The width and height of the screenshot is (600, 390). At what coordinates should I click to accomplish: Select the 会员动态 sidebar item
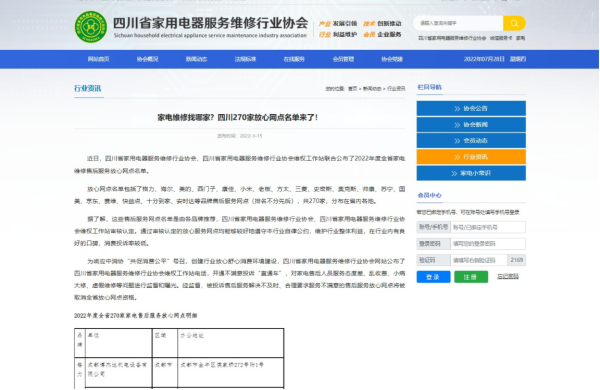tap(471, 141)
